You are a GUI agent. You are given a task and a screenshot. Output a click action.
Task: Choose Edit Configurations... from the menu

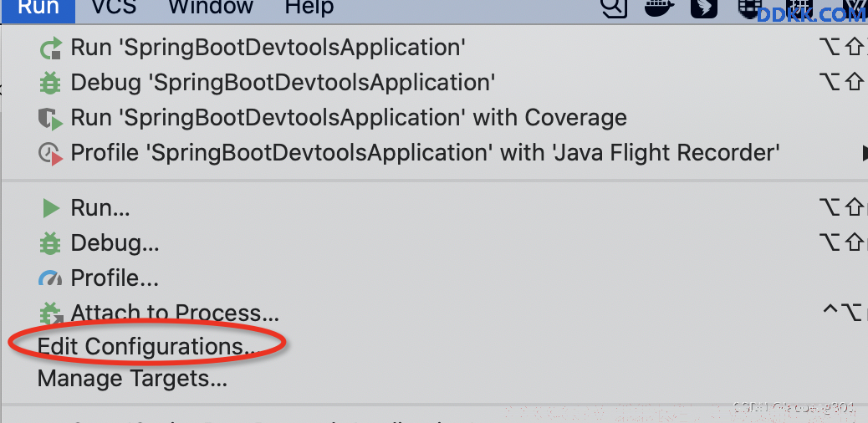(x=148, y=347)
